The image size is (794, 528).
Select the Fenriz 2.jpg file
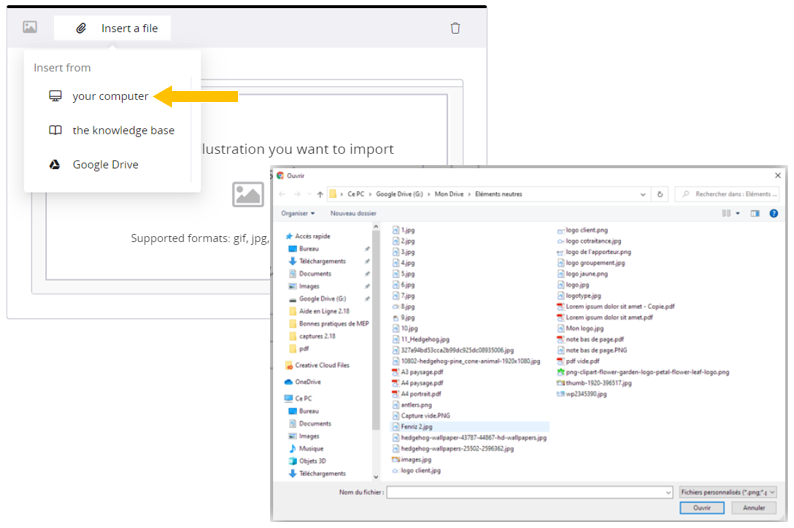418,426
